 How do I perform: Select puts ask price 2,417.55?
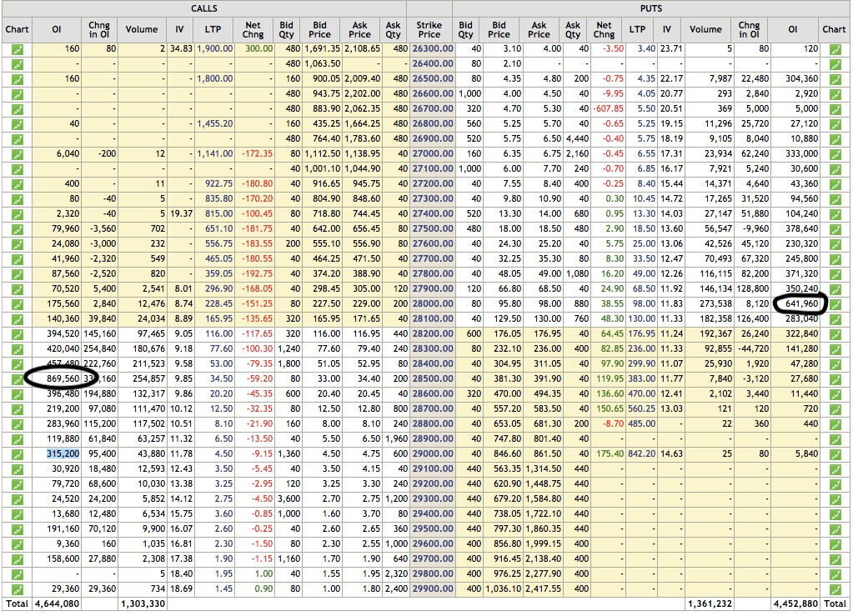pyautogui.click(x=544, y=588)
